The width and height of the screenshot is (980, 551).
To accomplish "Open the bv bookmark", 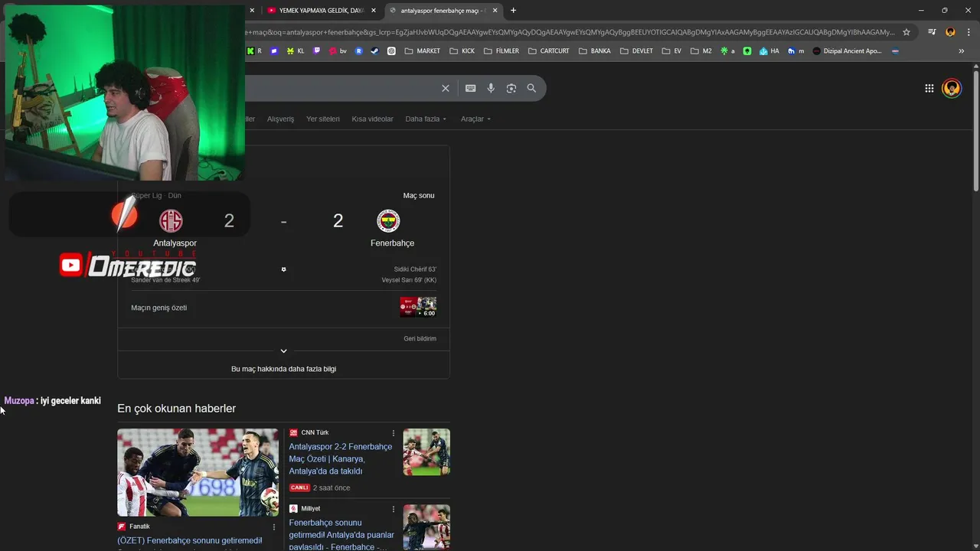I will coord(338,51).
